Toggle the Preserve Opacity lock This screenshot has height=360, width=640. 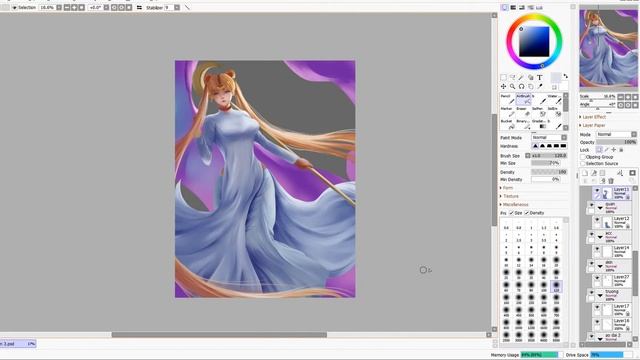click(x=599, y=150)
